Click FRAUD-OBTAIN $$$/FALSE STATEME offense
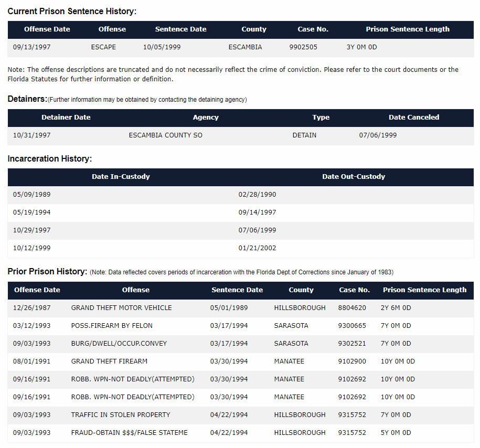 [x=130, y=433]
